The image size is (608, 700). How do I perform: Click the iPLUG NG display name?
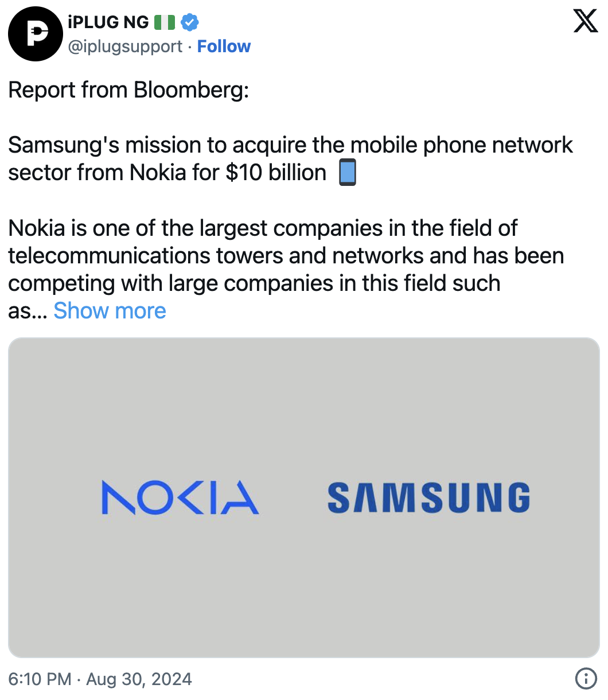(x=108, y=22)
